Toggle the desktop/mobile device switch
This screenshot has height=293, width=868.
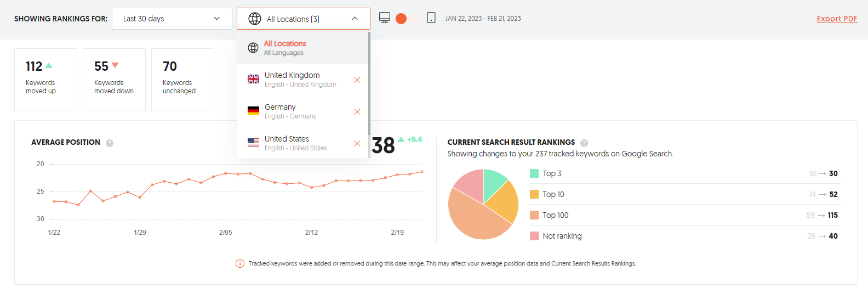click(406, 19)
